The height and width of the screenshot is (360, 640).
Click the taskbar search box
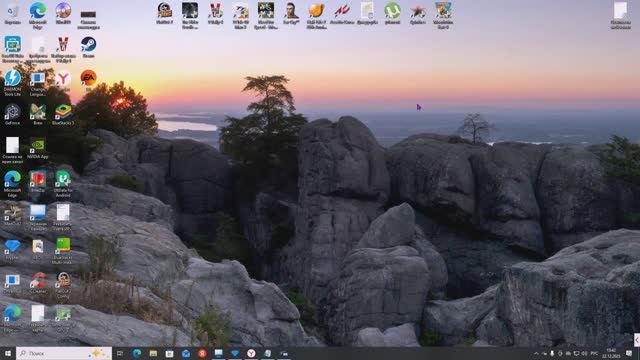coord(64,353)
